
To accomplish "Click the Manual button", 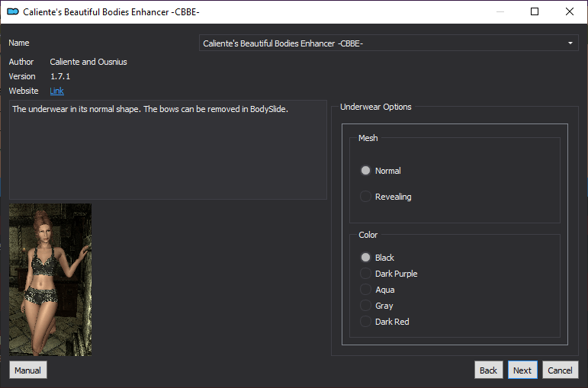I will (x=27, y=370).
